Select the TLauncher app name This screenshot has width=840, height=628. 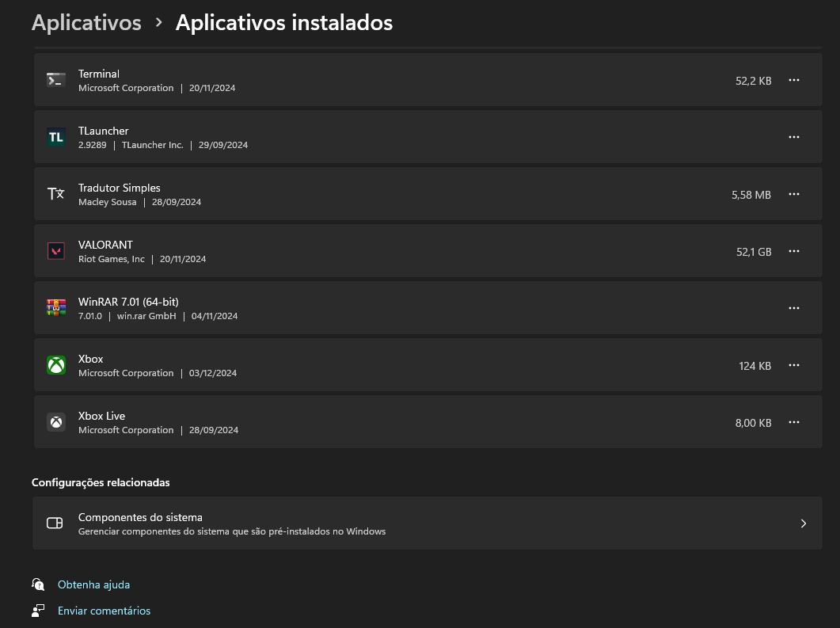[104, 131]
